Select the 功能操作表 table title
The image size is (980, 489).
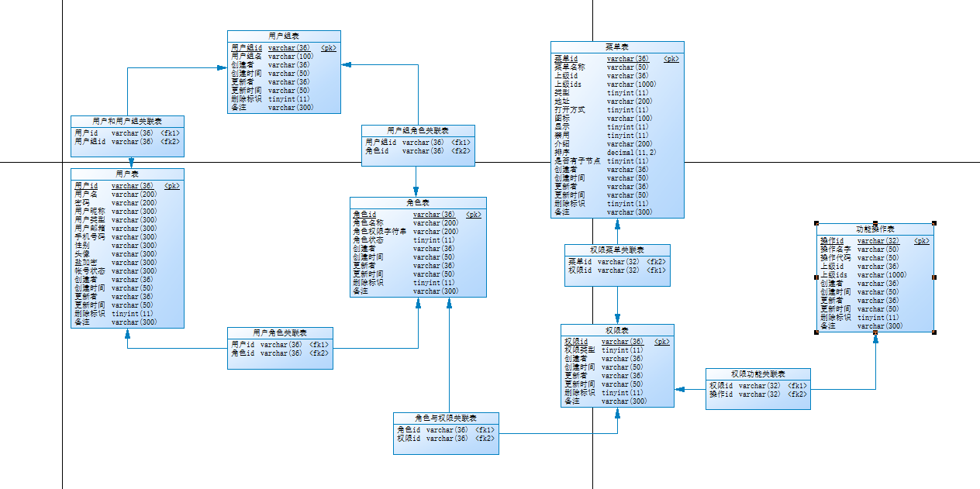click(875, 229)
